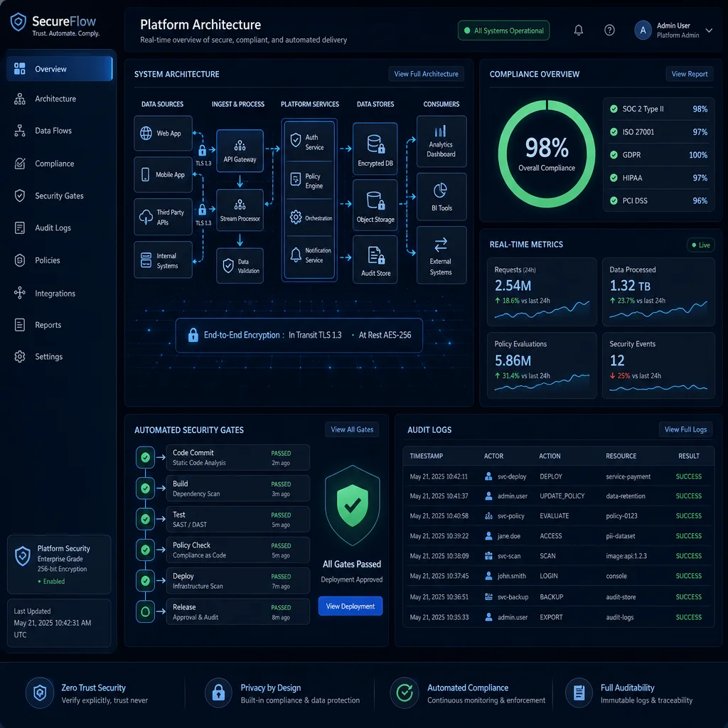This screenshot has width=728, height=728.
Task: Open the Data Processed 1.32 TB card
Action: (658, 291)
